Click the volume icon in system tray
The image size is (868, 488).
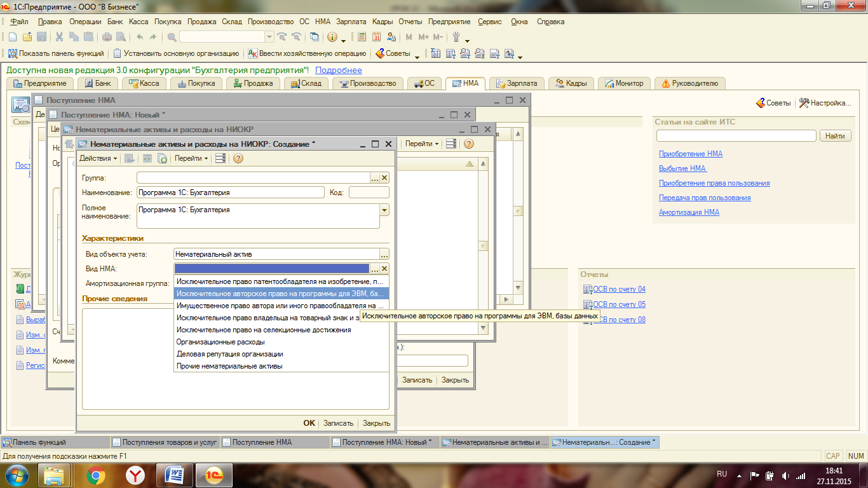tap(785, 475)
